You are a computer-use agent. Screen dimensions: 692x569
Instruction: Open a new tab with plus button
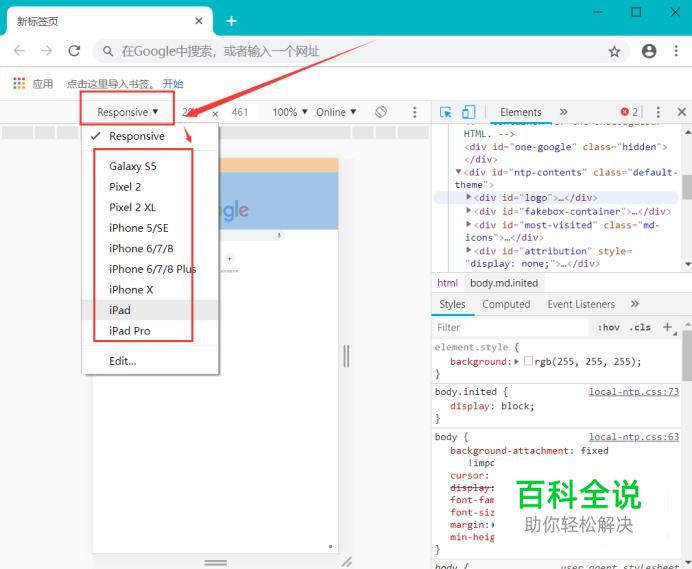tap(231, 21)
